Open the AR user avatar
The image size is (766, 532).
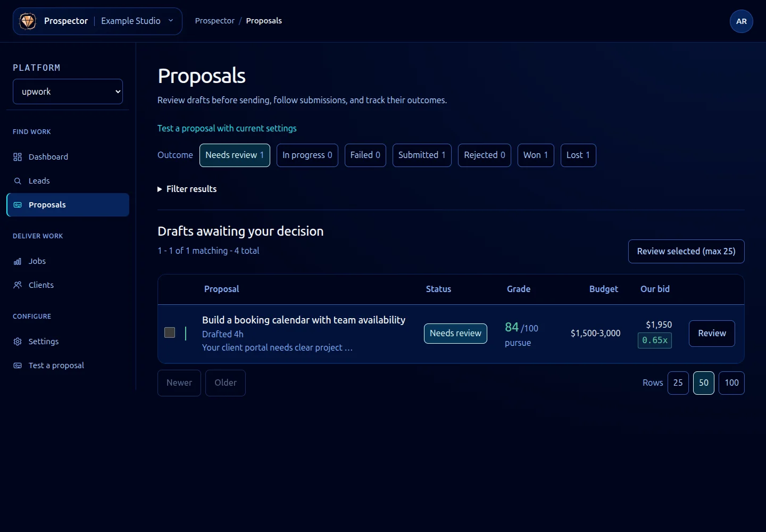(x=742, y=21)
